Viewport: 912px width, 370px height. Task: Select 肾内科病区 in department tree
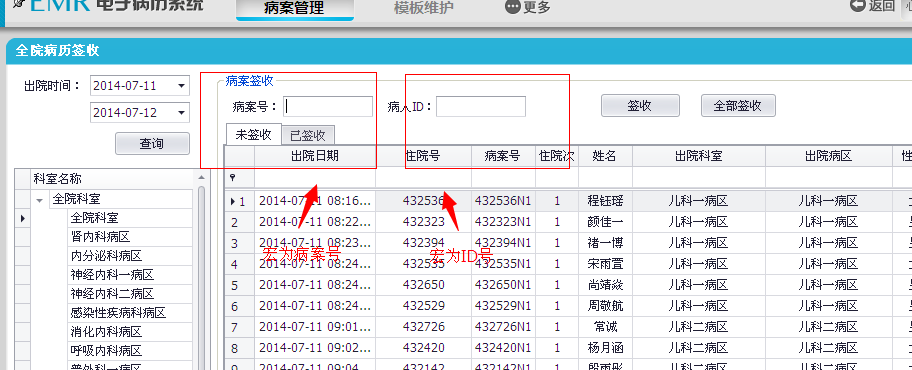click(100, 237)
